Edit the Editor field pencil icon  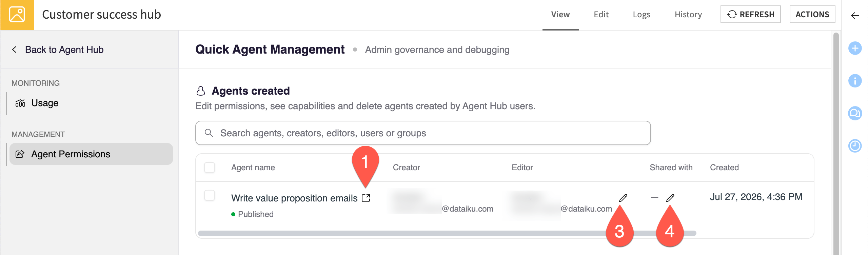tap(623, 198)
